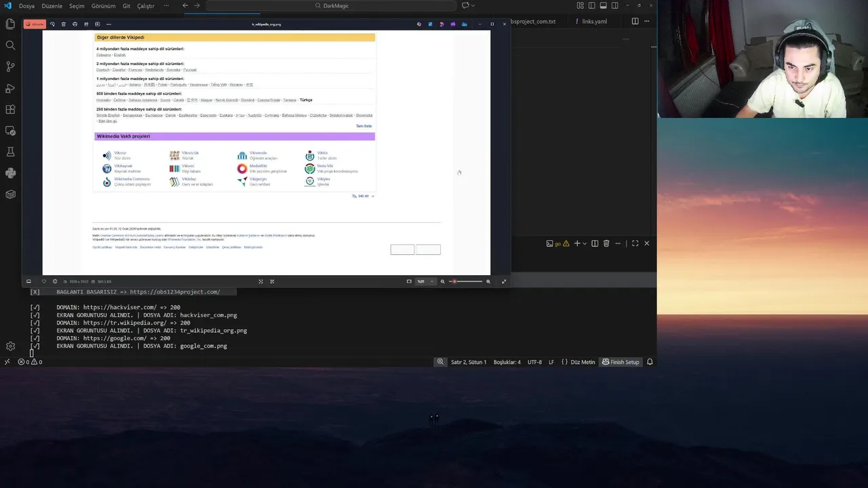The image size is (868, 488).
Task: Mark image as favorite with heart icon
Action: pos(44,281)
